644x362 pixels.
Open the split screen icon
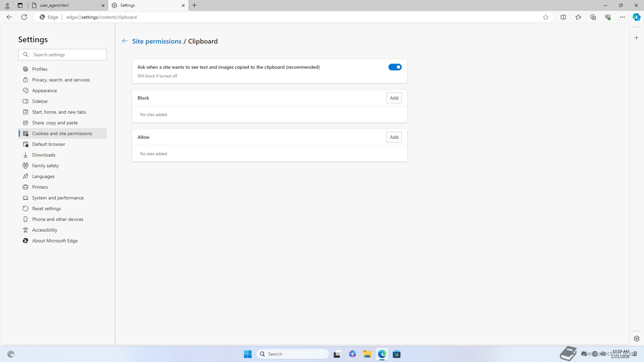563,17
